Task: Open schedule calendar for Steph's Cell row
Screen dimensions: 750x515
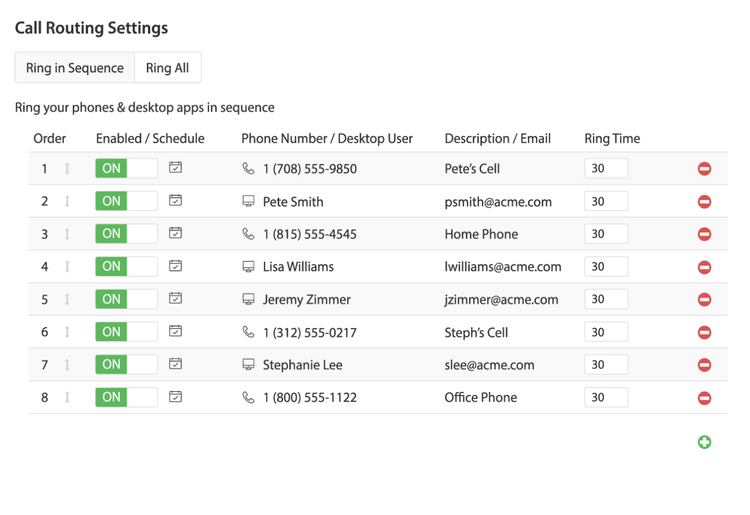Action: (x=175, y=331)
